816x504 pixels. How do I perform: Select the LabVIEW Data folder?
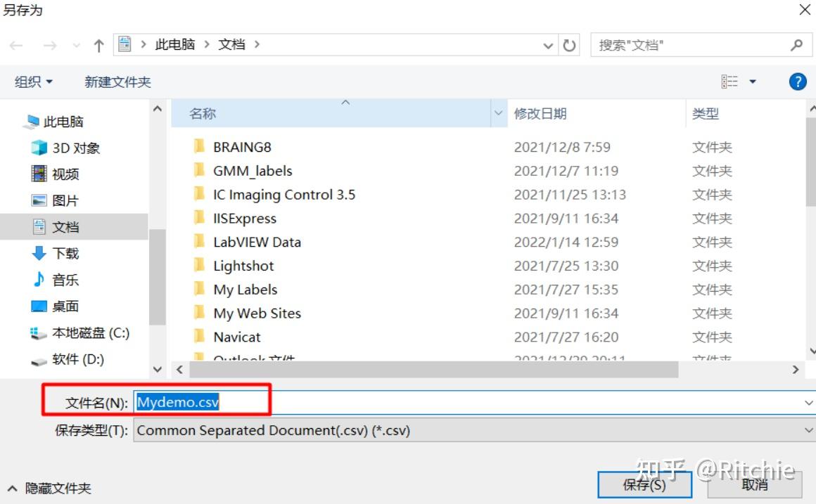tap(257, 242)
